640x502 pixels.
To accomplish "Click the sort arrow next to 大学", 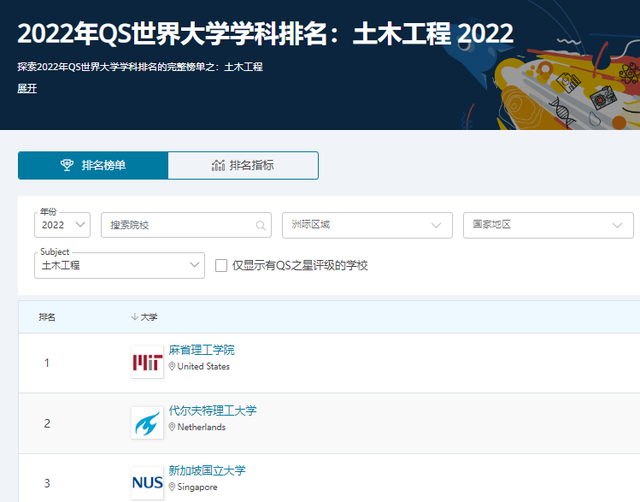I will 134,317.
